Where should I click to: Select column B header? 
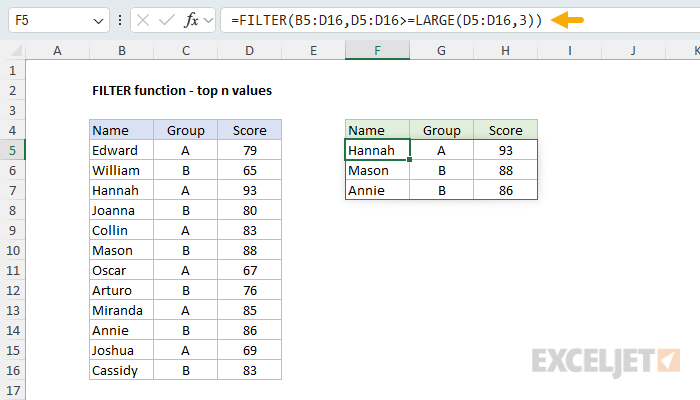tap(121, 50)
